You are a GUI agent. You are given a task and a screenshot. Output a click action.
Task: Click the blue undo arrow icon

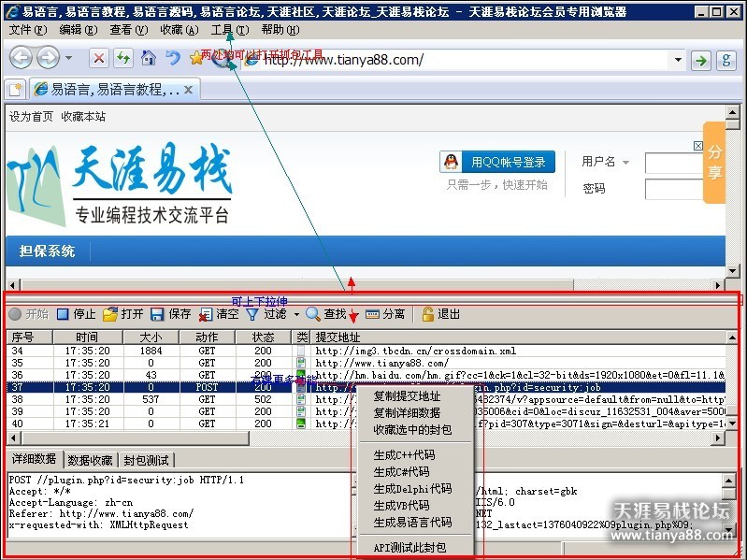(172, 58)
